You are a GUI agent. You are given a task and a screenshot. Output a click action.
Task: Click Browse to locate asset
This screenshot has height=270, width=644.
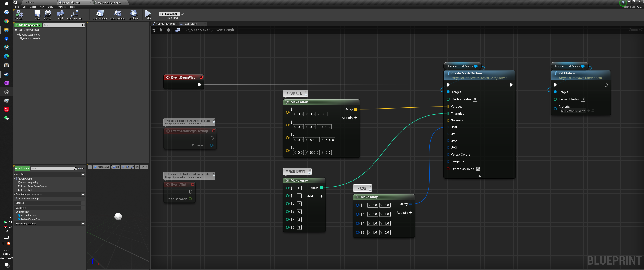point(47,14)
